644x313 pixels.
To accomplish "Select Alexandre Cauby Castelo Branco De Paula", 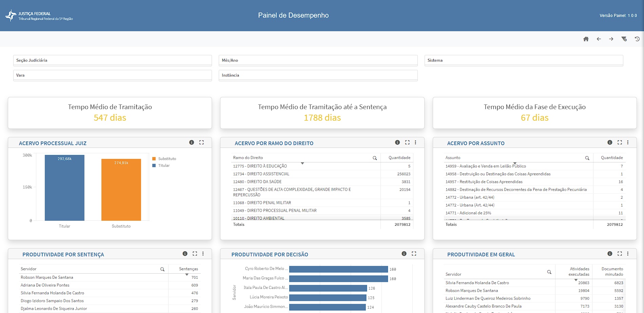I will pos(534,306).
